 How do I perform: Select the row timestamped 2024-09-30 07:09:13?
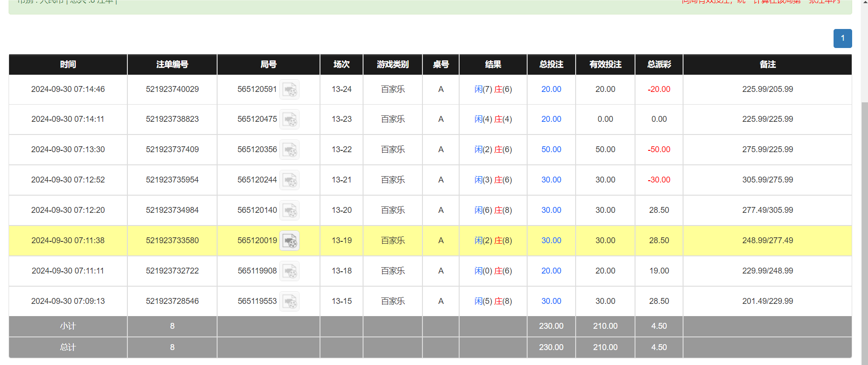coord(68,301)
